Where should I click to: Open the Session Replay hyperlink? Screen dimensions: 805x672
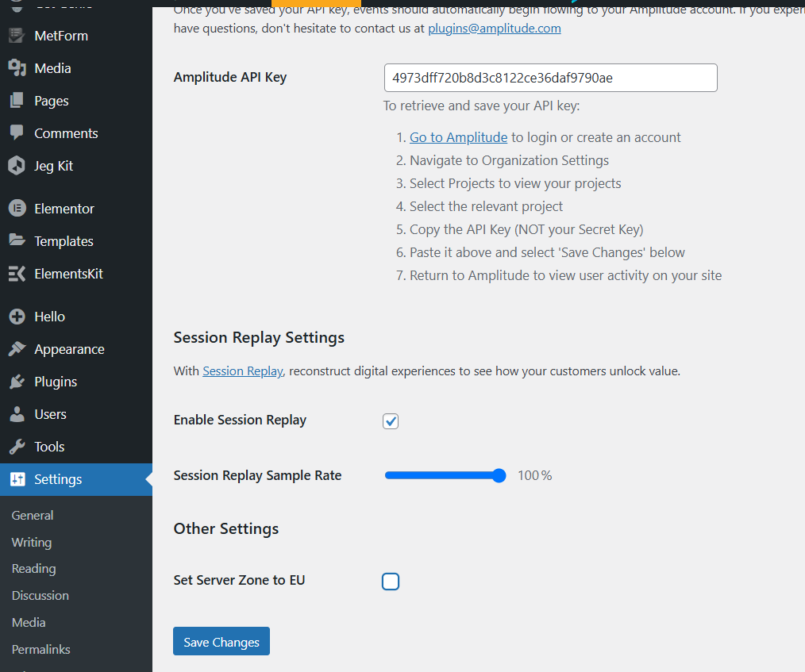pyautogui.click(x=242, y=371)
